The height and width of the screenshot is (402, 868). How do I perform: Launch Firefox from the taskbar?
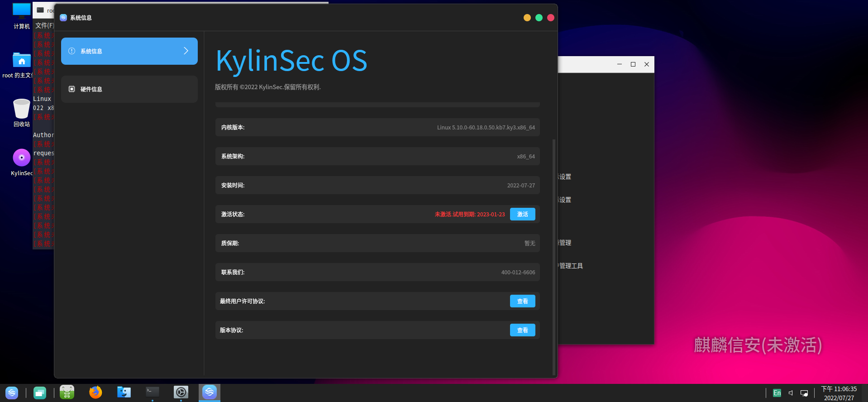coord(95,392)
